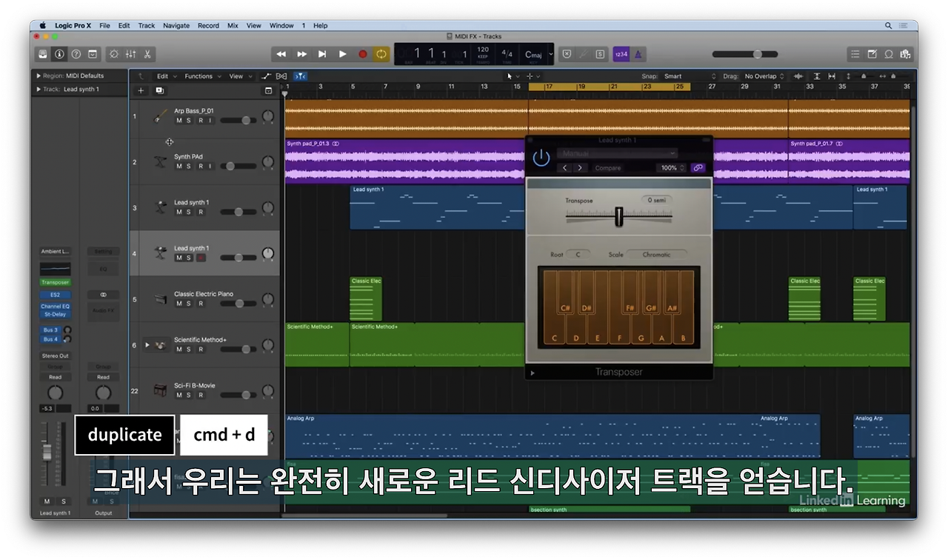The width and height of the screenshot is (948, 560).
Task: Open Smart Controls dial icon
Action: 113,54
